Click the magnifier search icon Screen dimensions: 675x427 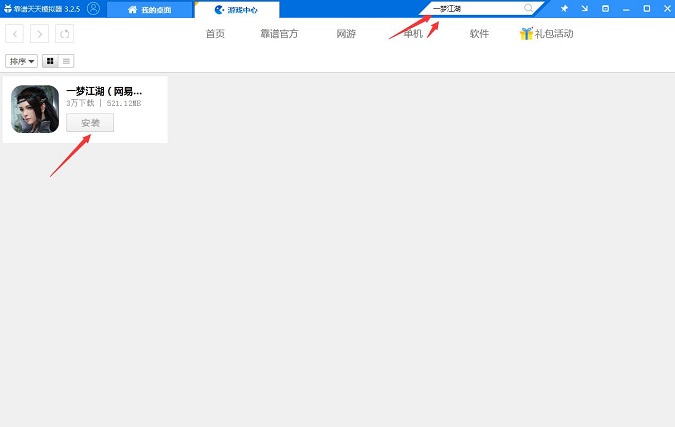(528, 8)
